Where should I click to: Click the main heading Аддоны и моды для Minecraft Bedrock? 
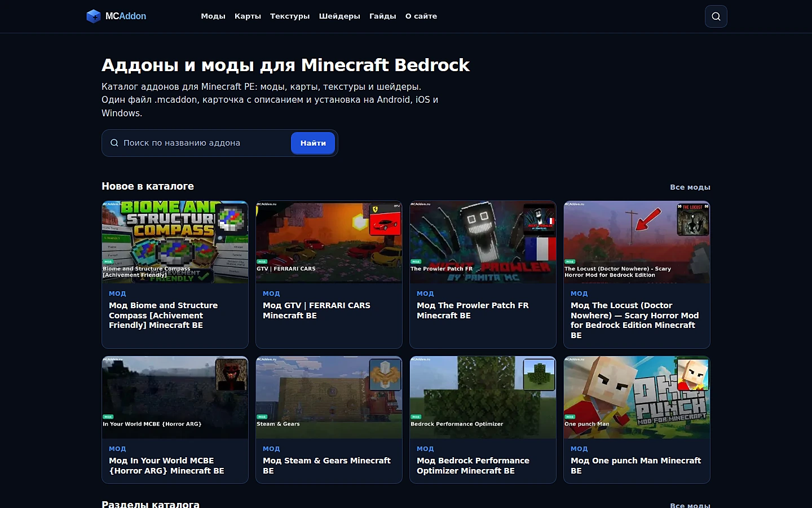[285, 65]
